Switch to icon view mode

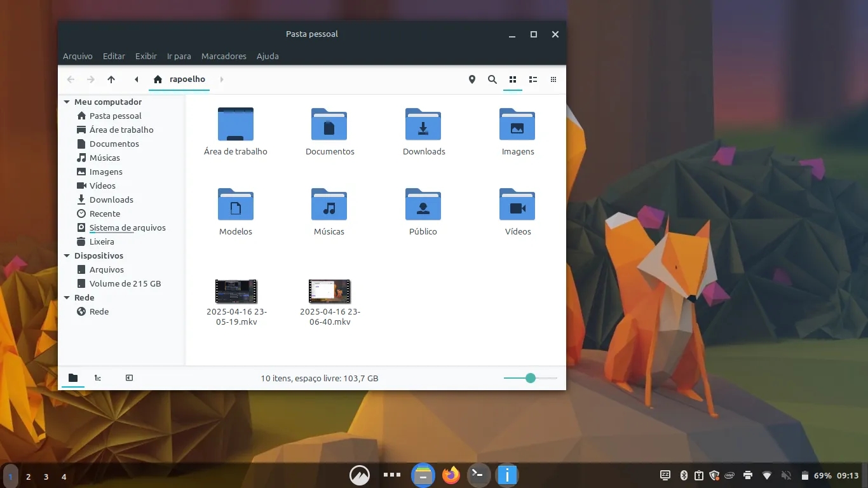(x=513, y=79)
